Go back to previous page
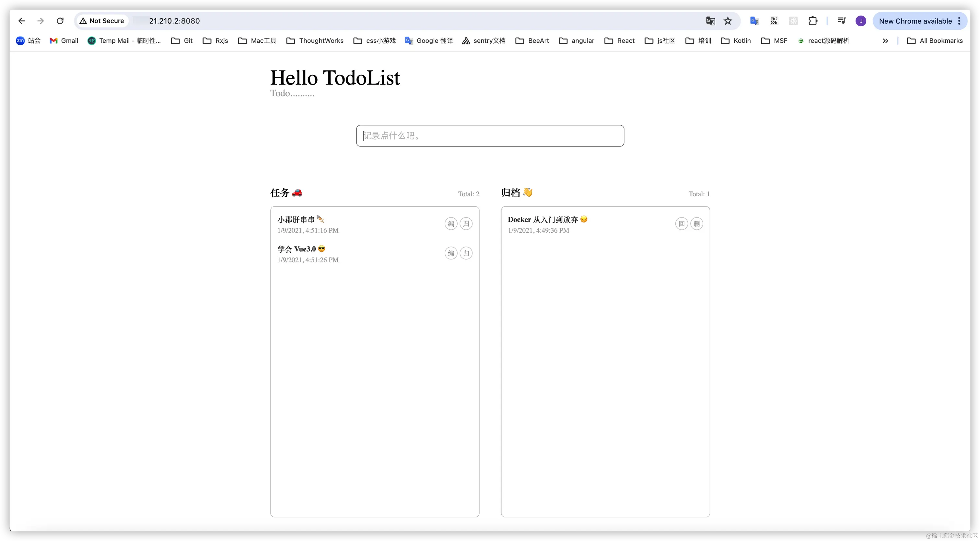 point(22,21)
